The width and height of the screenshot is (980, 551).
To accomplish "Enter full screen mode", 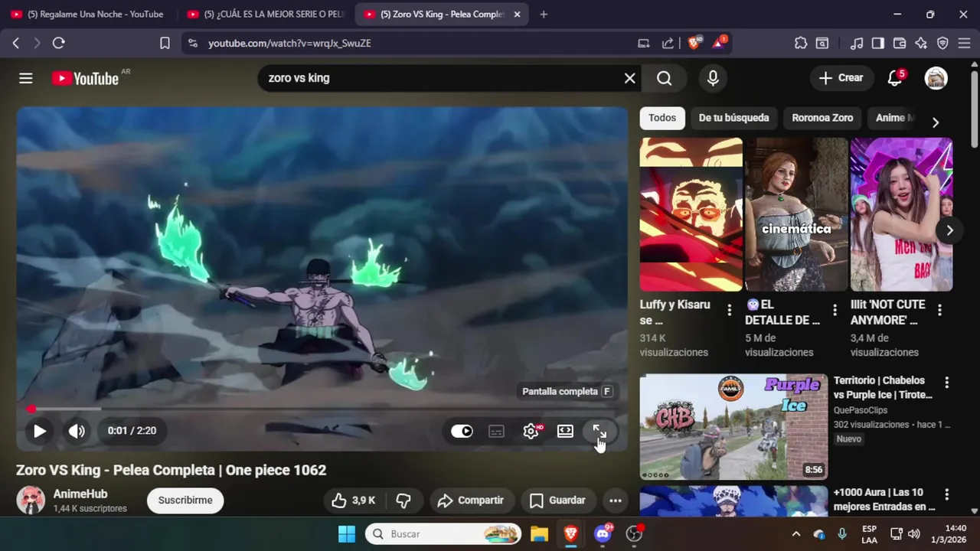I will click(x=599, y=432).
